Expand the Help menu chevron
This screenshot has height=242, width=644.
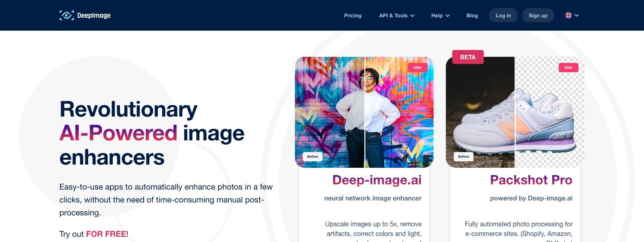pyautogui.click(x=448, y=16)
